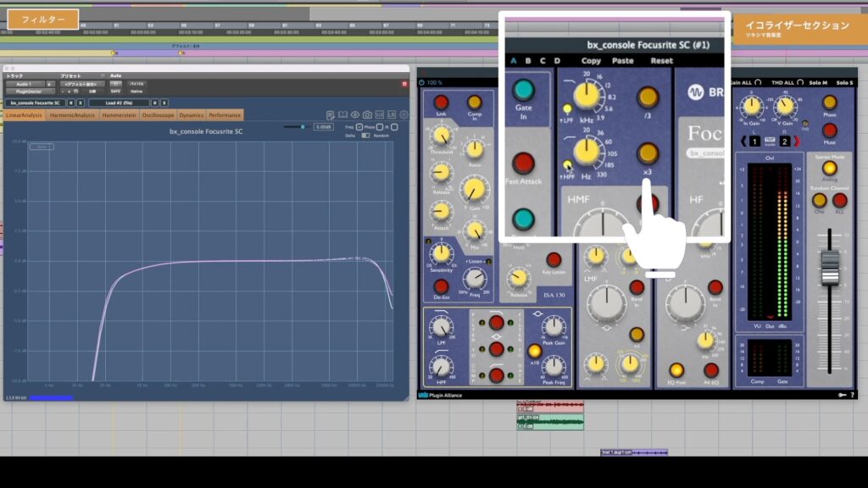
Task: Switch to the HarmonicAnalysis tab
Action: click(72, 115)
